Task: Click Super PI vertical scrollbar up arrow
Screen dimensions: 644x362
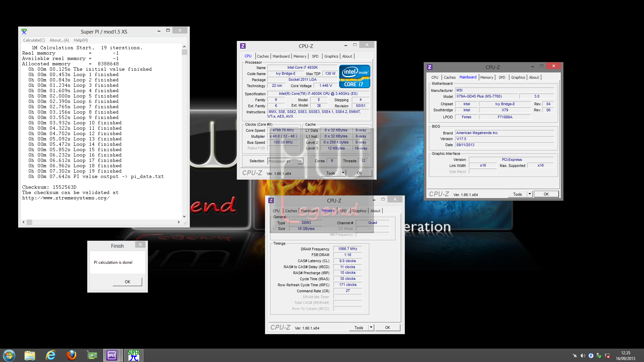Action: point(184,47)
